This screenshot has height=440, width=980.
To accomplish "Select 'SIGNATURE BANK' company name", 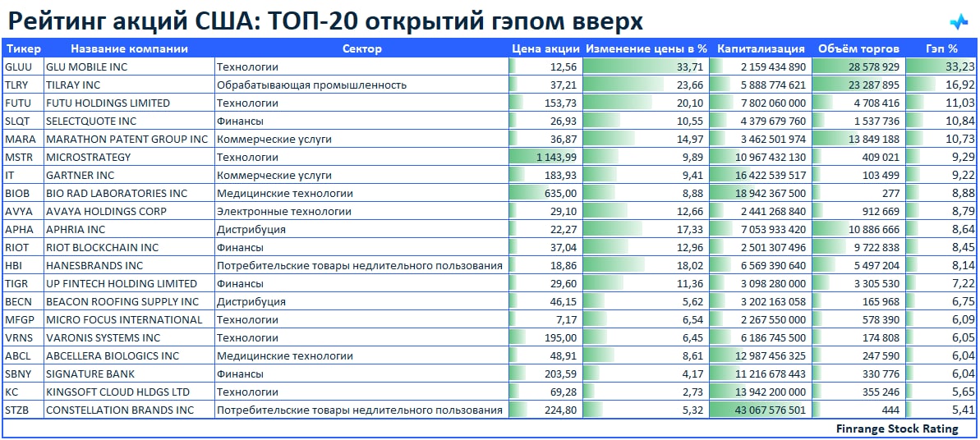I will pyautogui.click(x=90, y=375).
